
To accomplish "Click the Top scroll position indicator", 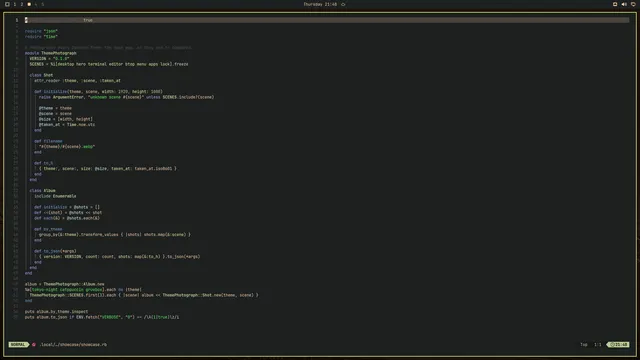I will click(x=584, y=344).
